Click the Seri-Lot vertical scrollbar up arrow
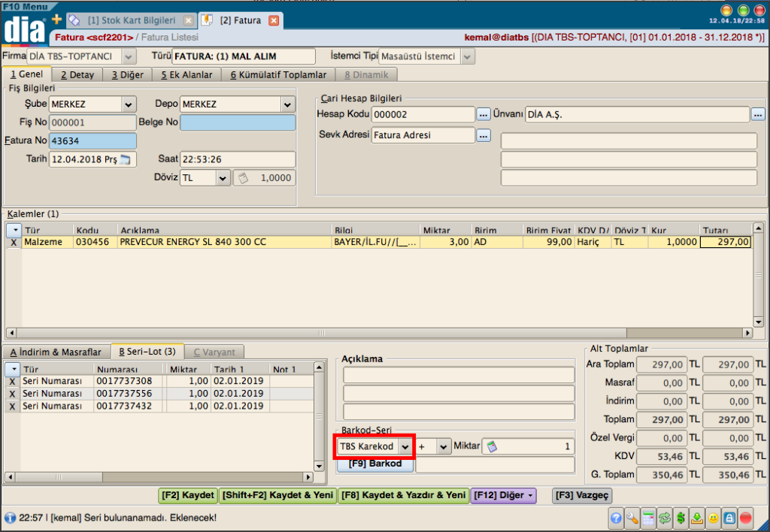 coord(319,367)
